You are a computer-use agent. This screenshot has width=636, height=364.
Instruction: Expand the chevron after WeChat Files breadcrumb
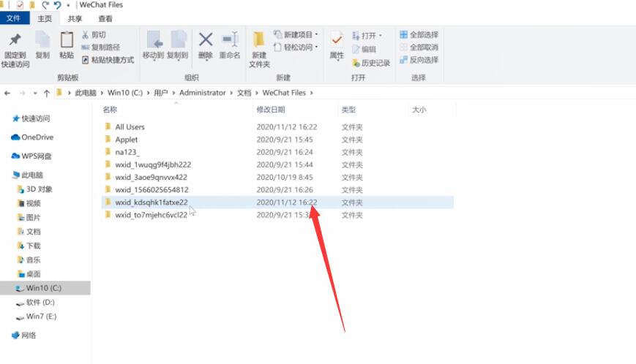pos(312,93)
